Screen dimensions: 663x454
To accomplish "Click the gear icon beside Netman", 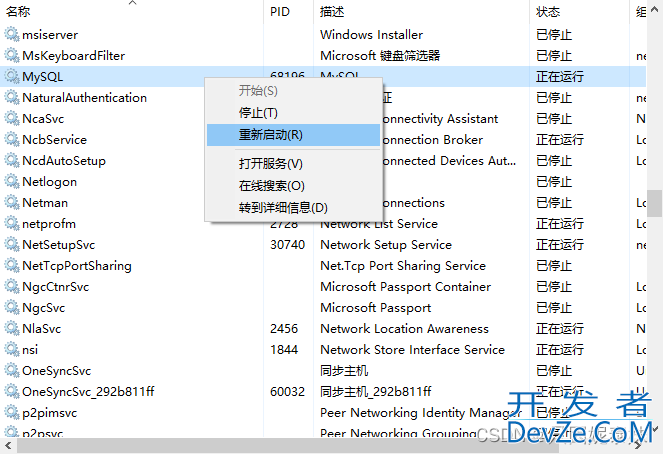I will point(11,202).
